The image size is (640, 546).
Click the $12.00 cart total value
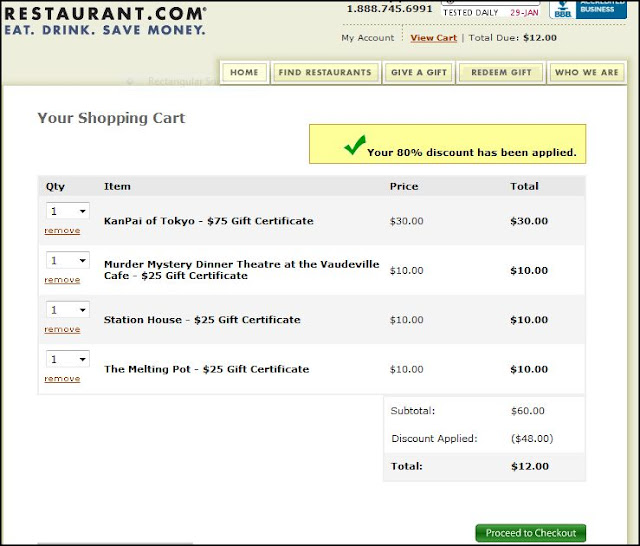[530, 466]
